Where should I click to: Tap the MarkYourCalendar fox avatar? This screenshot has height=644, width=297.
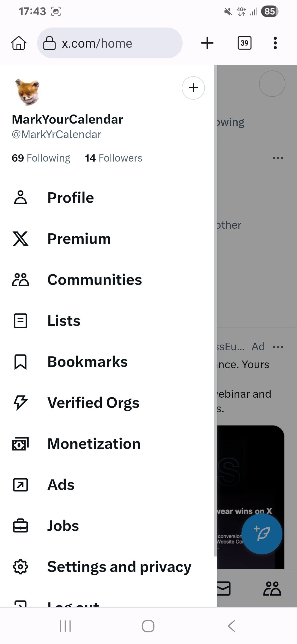pos(27,92)
